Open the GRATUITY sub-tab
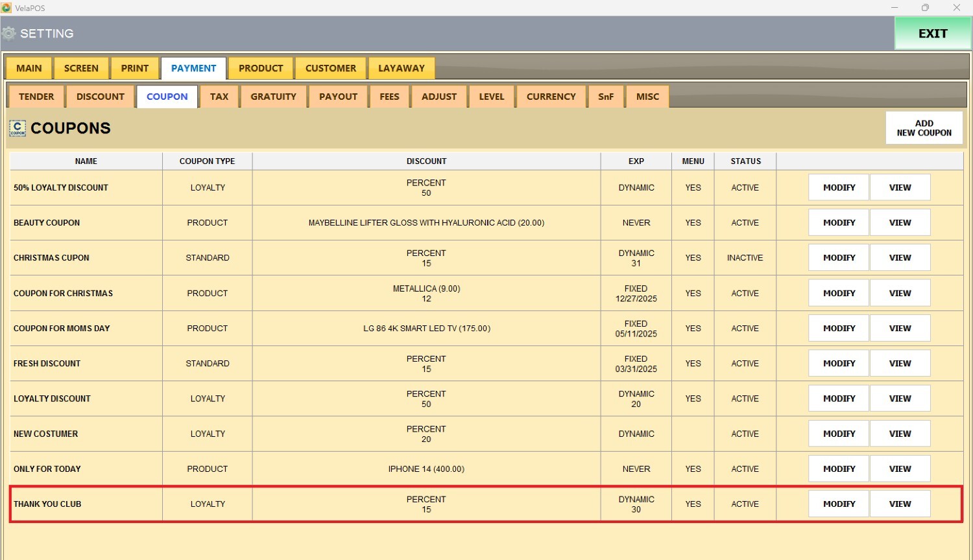973x560 pixels. pyautogui.click(x=273, y=97)
